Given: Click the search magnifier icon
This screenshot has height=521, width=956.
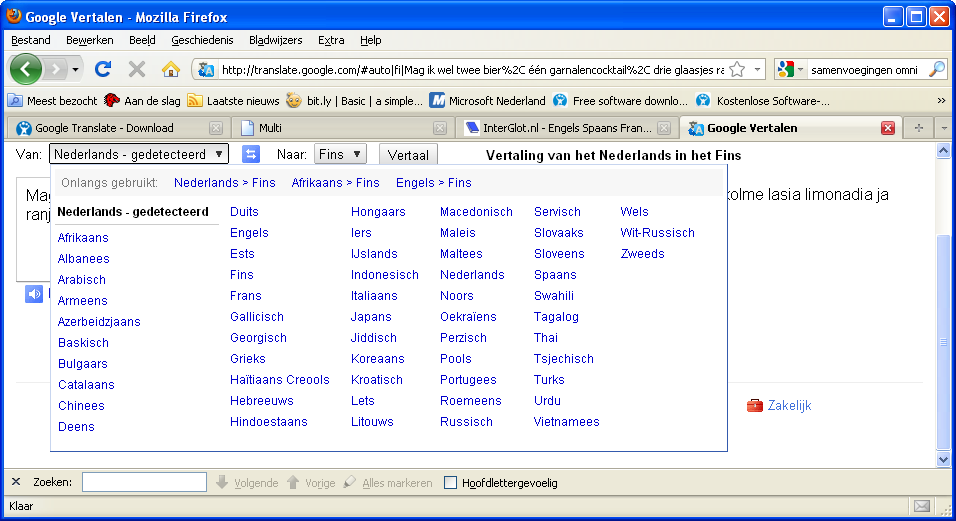Looking at the screenshot, I should [936, 69].
